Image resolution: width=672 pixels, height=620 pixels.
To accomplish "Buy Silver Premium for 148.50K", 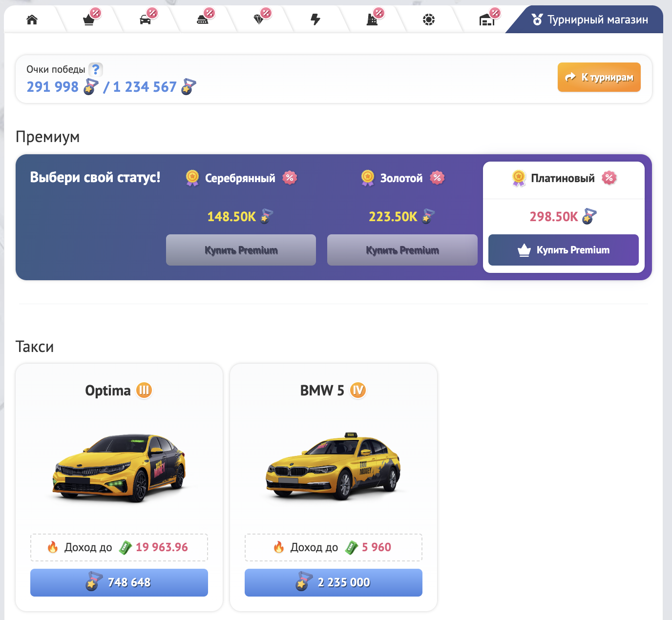I will (x=241, y=250).
